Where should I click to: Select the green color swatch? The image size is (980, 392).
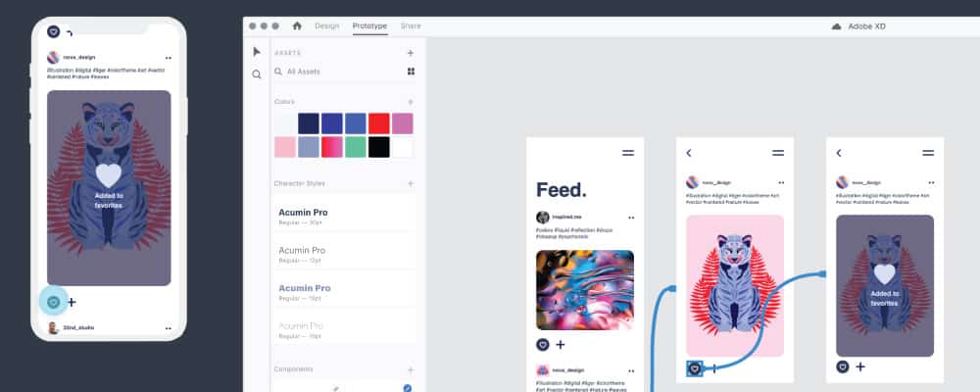click(356, 147)
